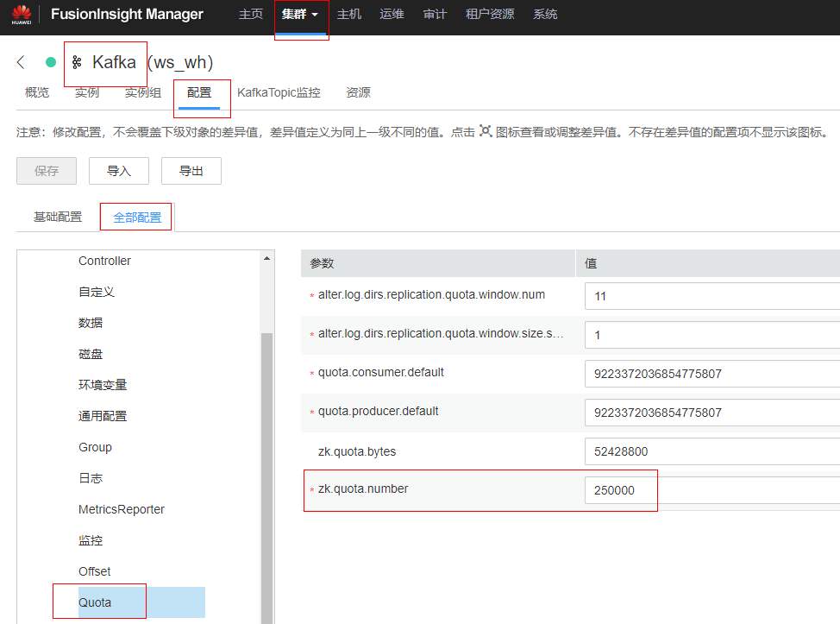Viewport: 840px width, 624px height.
Task: Select 日志 in the category list
Action: click(91, 478)
